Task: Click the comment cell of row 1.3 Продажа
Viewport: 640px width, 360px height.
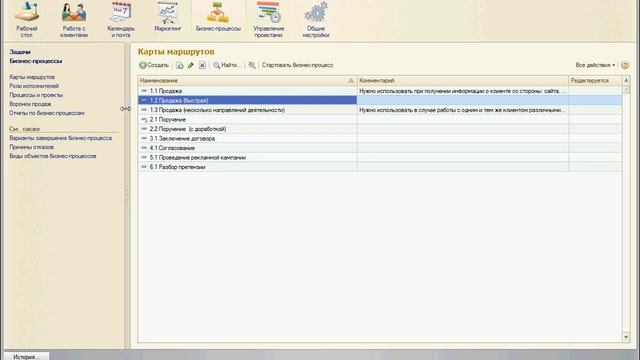Action: (462, 110)
